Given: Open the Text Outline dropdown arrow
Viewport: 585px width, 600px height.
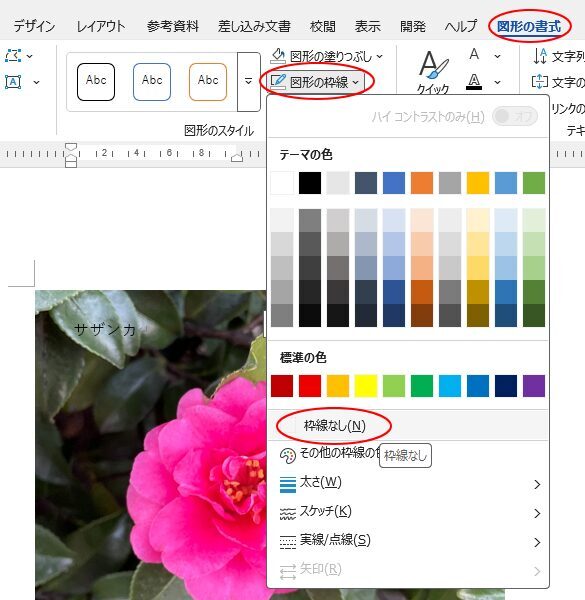Looking at the screenshot, I should (x=497, y=82).
